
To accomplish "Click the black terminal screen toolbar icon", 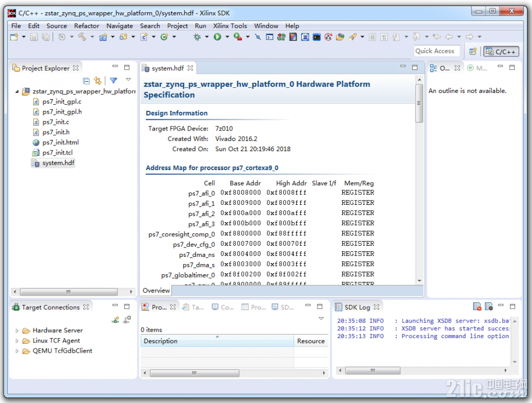I will 316,36.
